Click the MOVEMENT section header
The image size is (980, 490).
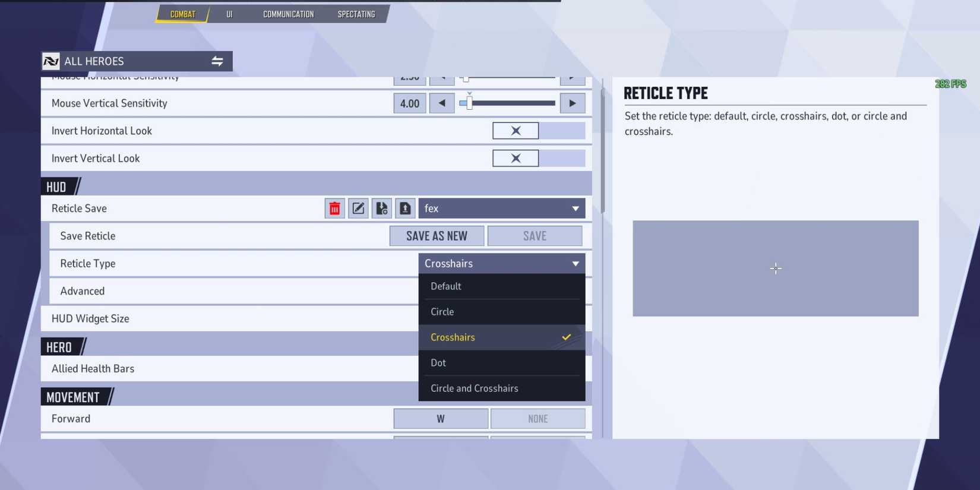pos(73,397)
